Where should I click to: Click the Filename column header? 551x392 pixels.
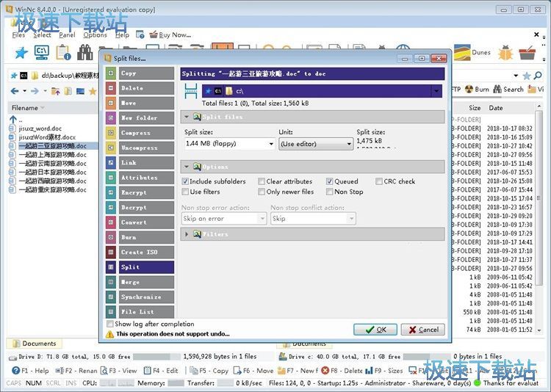(x=53, y=108)
